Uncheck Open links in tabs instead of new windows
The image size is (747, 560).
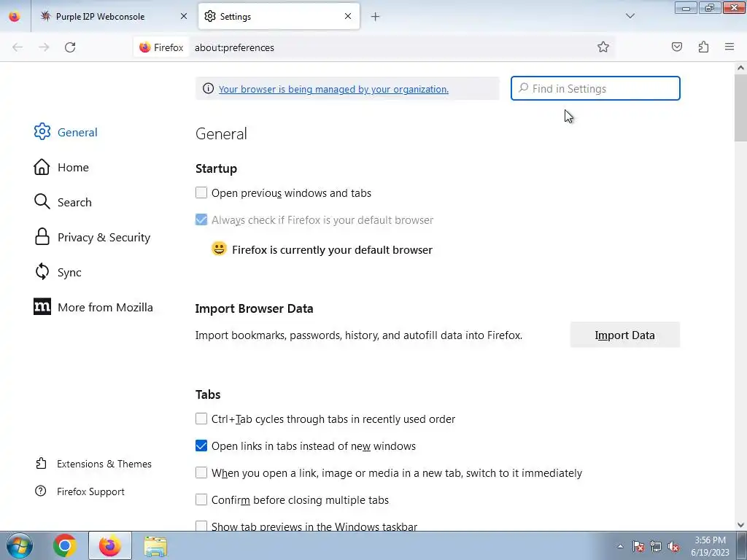201,446
